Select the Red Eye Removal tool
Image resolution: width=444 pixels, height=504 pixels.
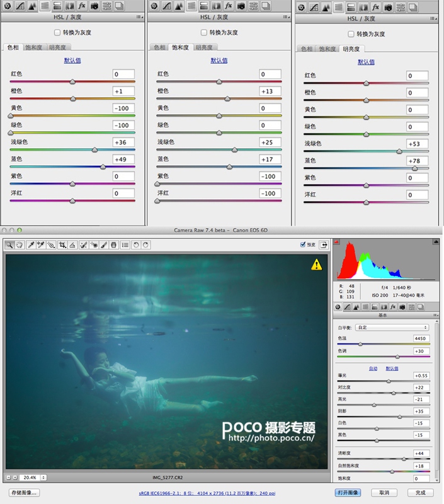(94, 245)
